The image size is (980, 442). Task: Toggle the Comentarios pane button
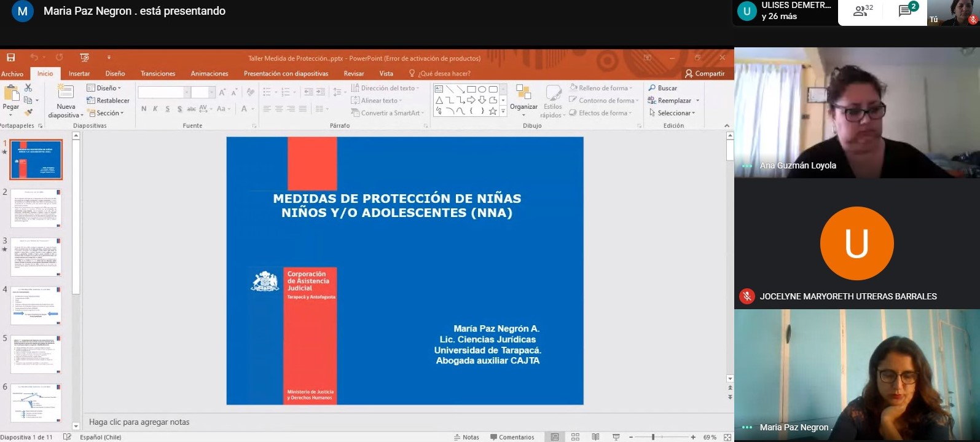click(512, 437)
